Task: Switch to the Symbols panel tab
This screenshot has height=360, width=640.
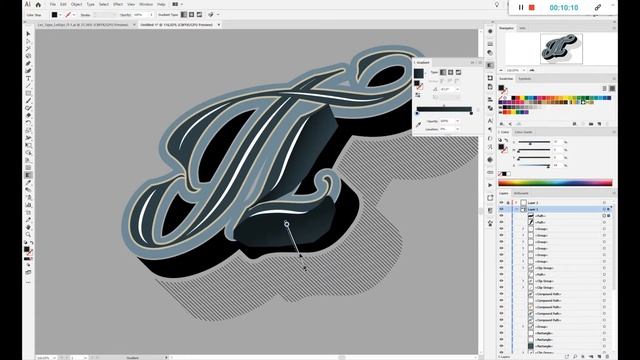Action: (x=524, y=78)
